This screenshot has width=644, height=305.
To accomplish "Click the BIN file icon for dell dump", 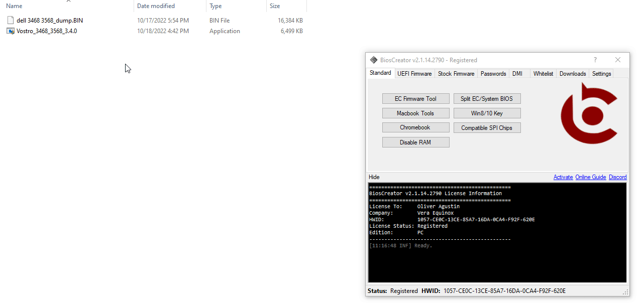I will (11, 21).
